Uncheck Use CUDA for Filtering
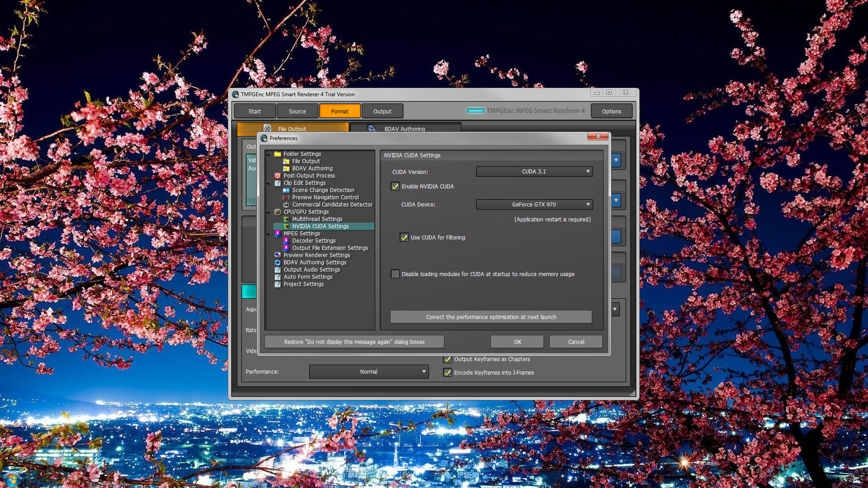The height and width of the screenshot is (488, 868). tap(404, 238)
